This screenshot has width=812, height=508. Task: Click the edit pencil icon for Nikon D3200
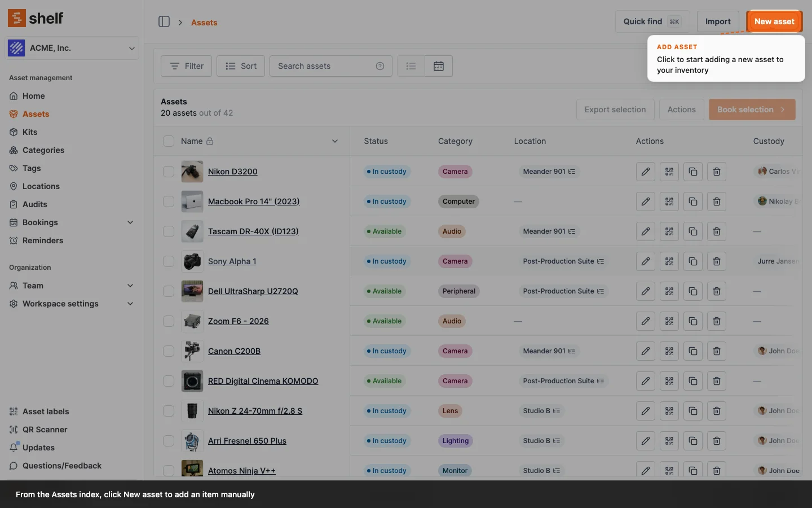pyautogui.click(x=646, y=172)
